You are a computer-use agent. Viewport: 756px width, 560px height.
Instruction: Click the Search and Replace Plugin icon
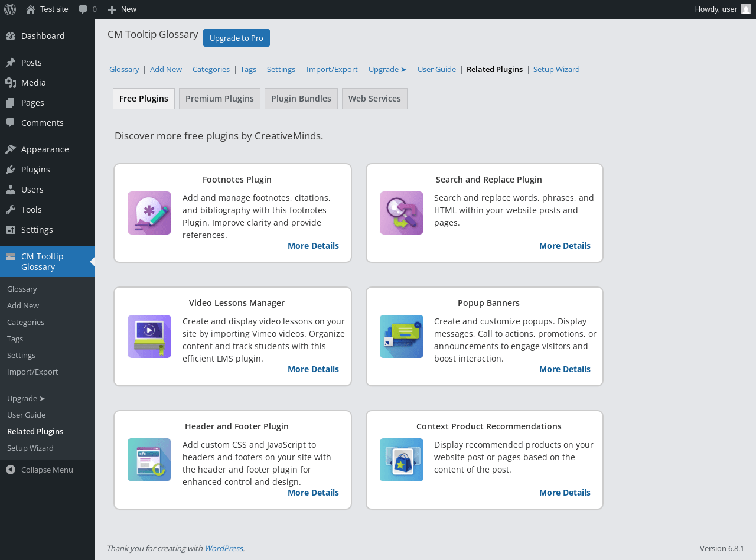click(402, 213)
